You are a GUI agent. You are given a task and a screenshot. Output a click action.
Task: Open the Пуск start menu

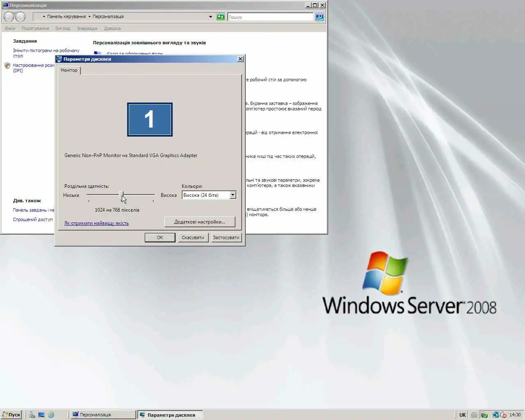[x=11, y=415]
